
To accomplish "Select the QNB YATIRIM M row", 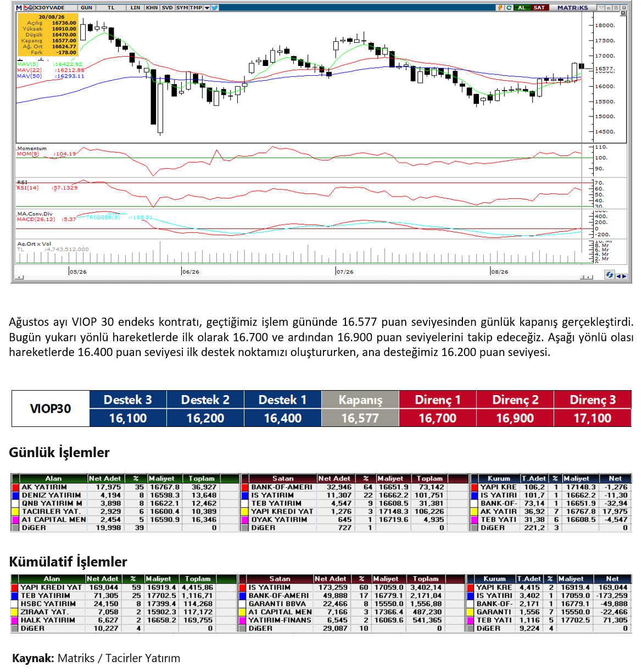I will click(125, 503).
